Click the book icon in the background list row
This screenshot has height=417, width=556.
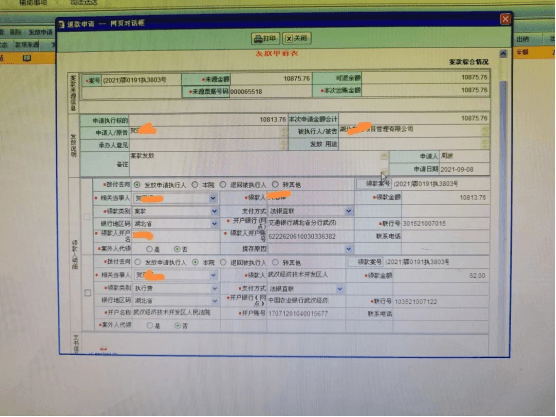pos(27,58)
